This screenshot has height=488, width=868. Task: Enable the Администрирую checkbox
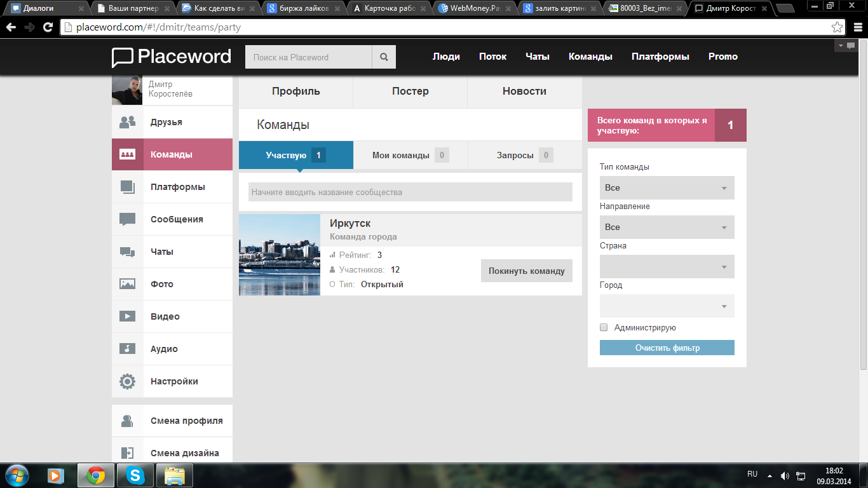[604, 328]
